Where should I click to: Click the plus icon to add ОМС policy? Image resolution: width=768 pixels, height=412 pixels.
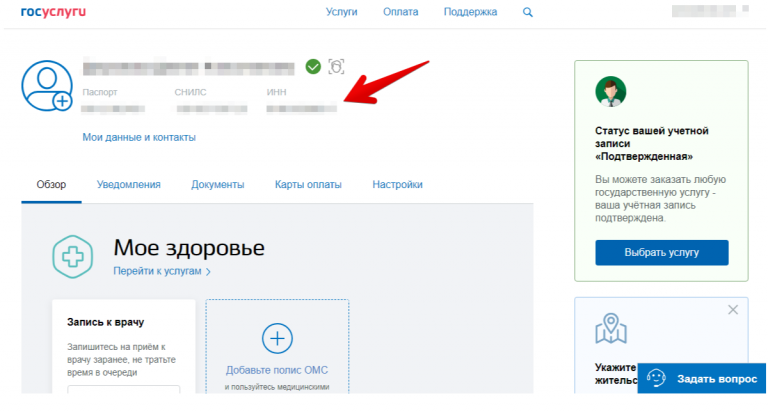[277, 339]
